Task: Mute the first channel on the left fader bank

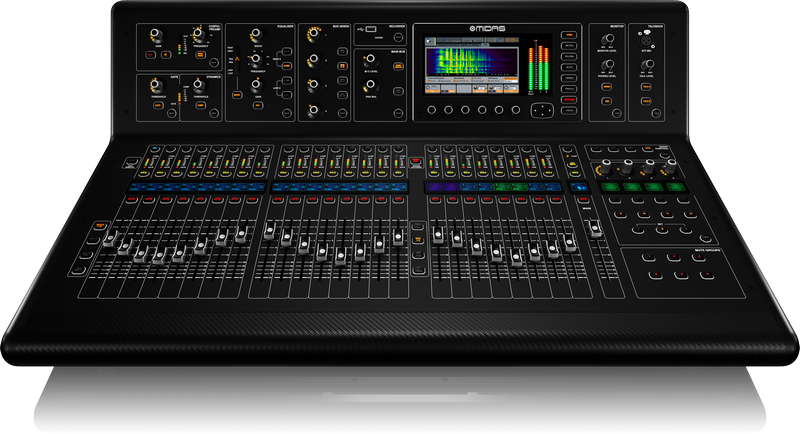Action: pyautogui.click(x=133, y=200)
